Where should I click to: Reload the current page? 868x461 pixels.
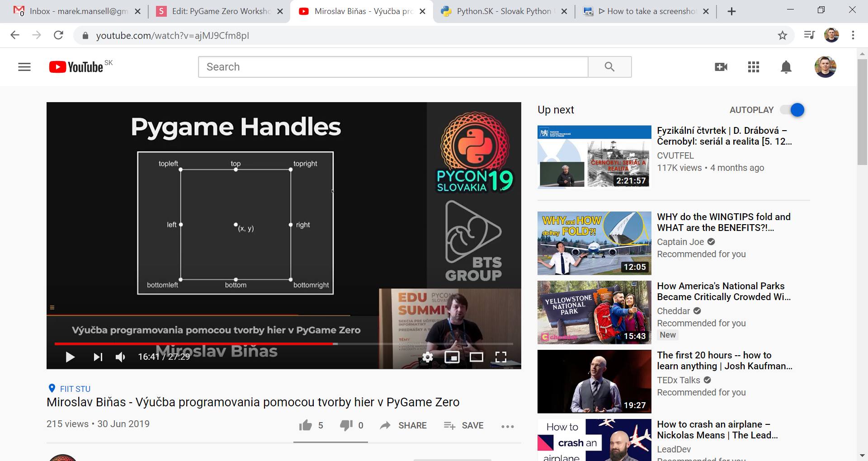tap(58, 35)
